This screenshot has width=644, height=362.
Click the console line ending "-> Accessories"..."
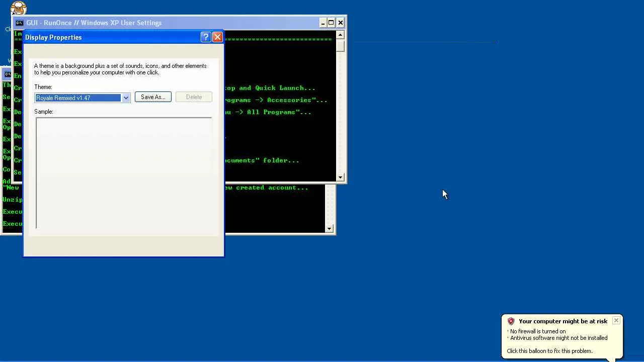click(x=276, y=100)
